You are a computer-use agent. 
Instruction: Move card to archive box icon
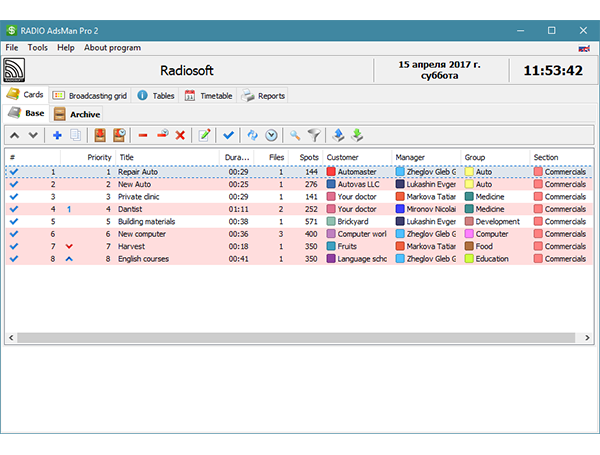(x=100, y=135)
